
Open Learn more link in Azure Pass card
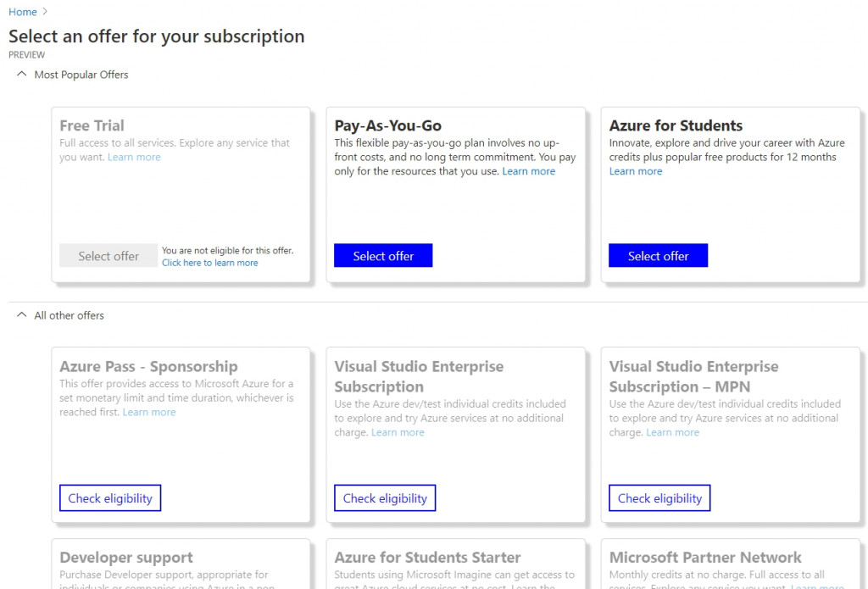coord(149,412)
